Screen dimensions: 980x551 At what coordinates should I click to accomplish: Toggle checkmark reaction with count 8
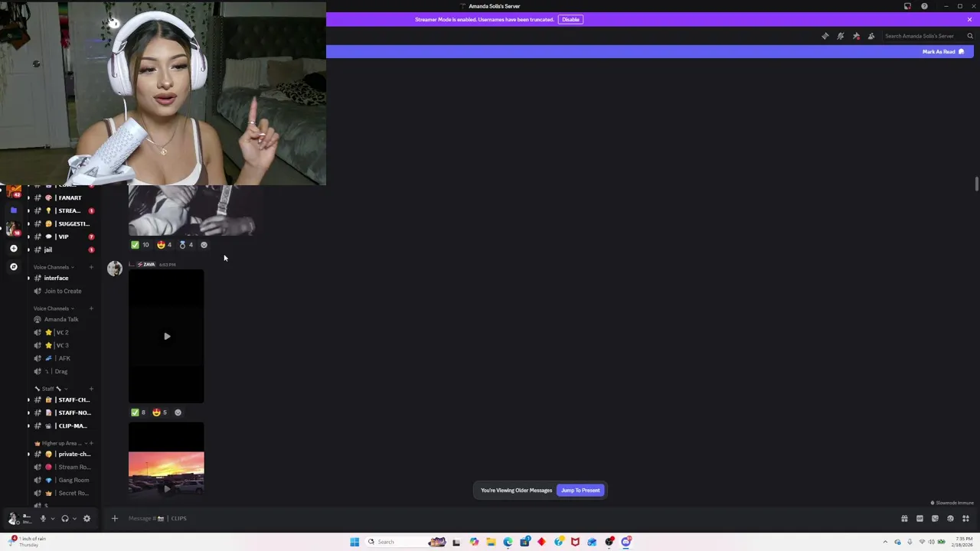(139, 412)
